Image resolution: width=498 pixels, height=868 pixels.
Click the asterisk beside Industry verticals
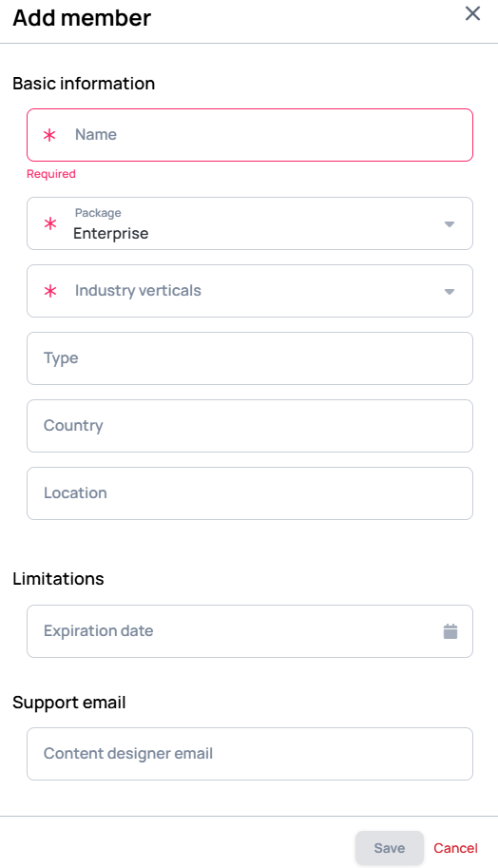[x=50, y=291]
